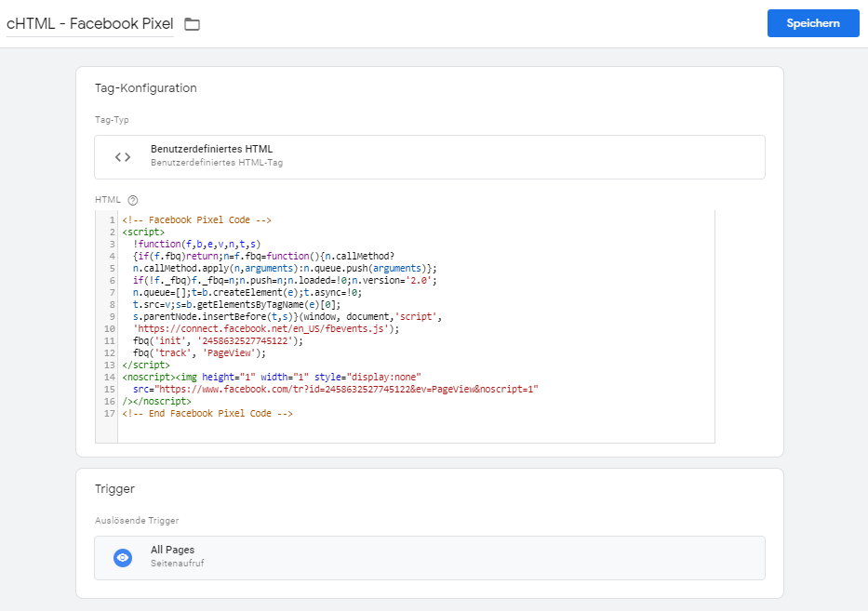Click the line 1 Facebook Pixel Code comment
The width and height of the screenshot is (868, 611).
click(196, 219)
